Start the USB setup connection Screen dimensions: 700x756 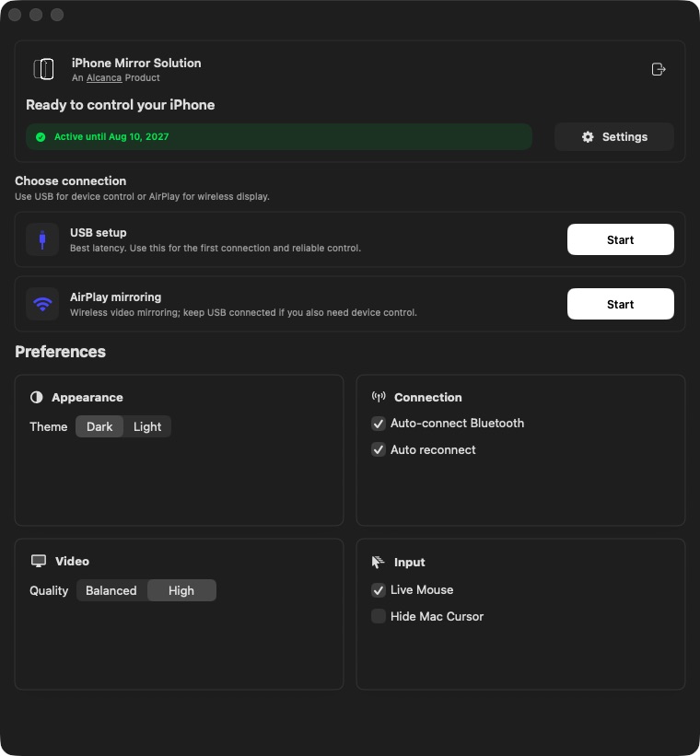click(x=621, y=239)
